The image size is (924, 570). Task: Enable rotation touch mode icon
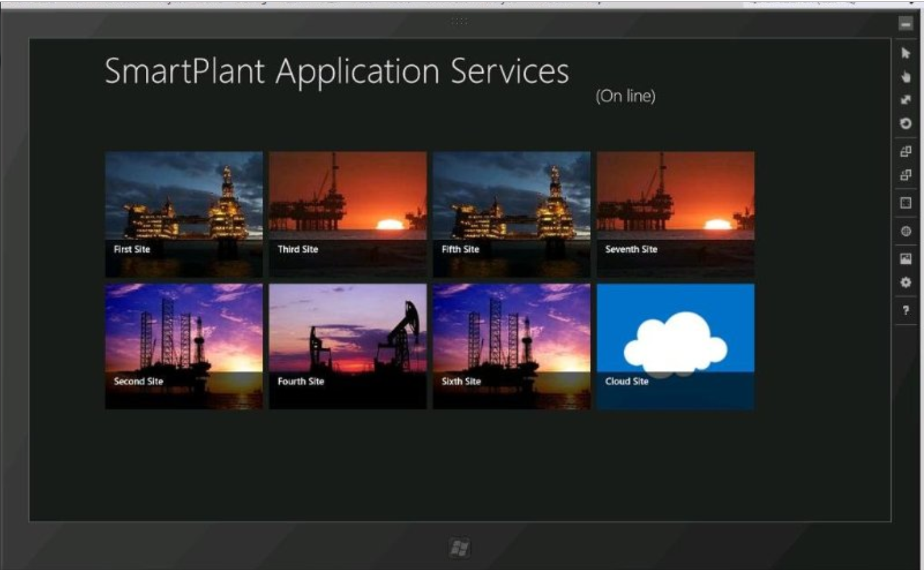(905, 123)
